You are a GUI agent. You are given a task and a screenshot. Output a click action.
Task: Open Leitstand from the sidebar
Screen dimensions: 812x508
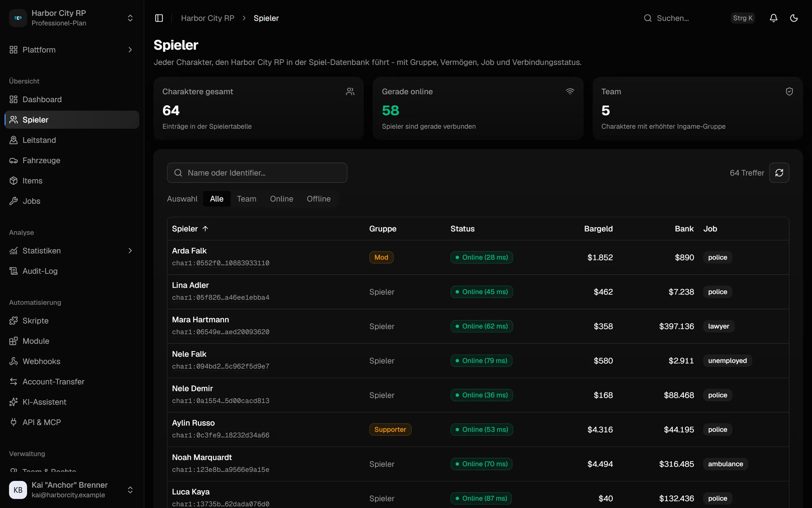tap(72, 140)
